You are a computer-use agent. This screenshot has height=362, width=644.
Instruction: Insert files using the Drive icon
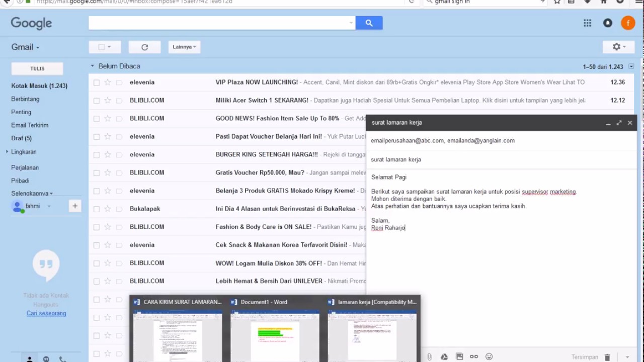tap(444, 356)
